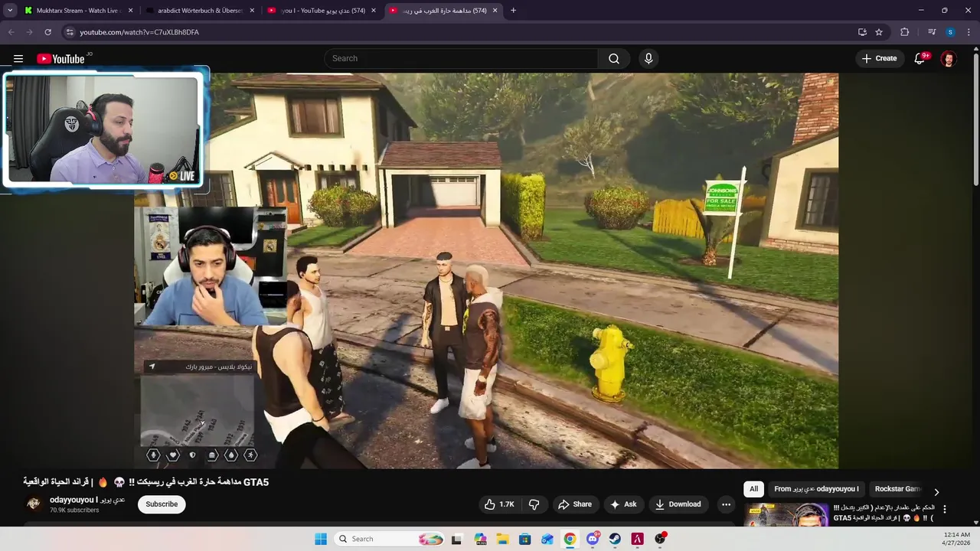
Task: Open tab search dropdown arrow
Action: pos(10,10)
